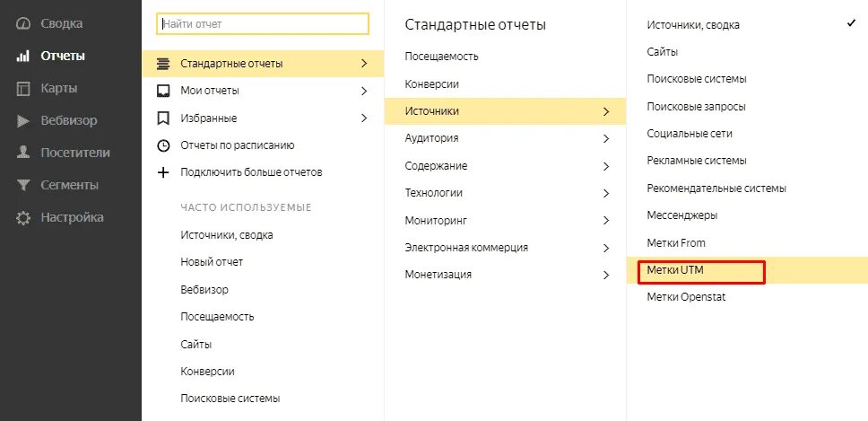868x421 pixels.
Task: Click the Карты sidebar icon
Action: pos(23,89)
